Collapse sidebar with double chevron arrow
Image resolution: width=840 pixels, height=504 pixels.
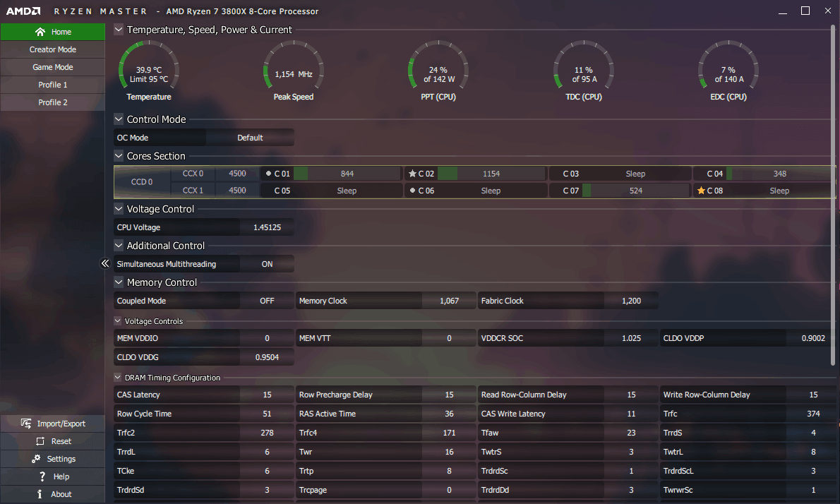(x=105, y=263)
